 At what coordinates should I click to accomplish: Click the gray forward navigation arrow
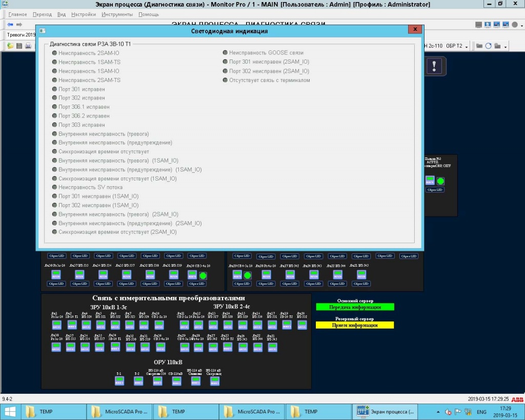(19, 24)
